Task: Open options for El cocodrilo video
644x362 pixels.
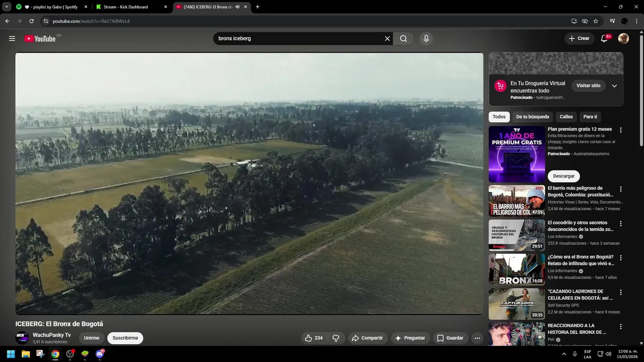Action: coord(620,223)
